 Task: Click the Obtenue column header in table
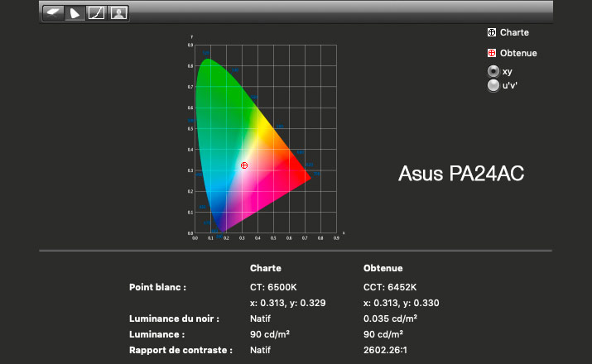[x=383, y=268]
